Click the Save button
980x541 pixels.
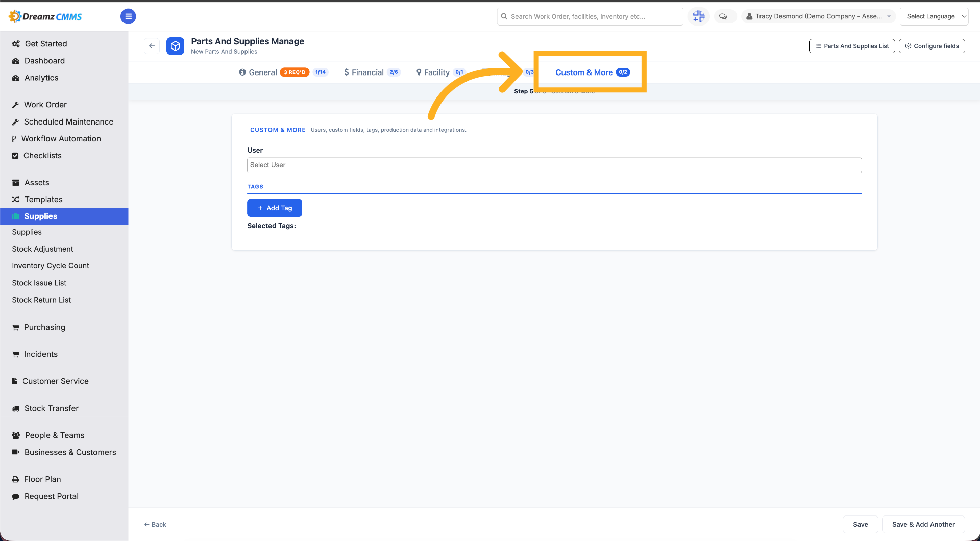click(x=861, y=524)
